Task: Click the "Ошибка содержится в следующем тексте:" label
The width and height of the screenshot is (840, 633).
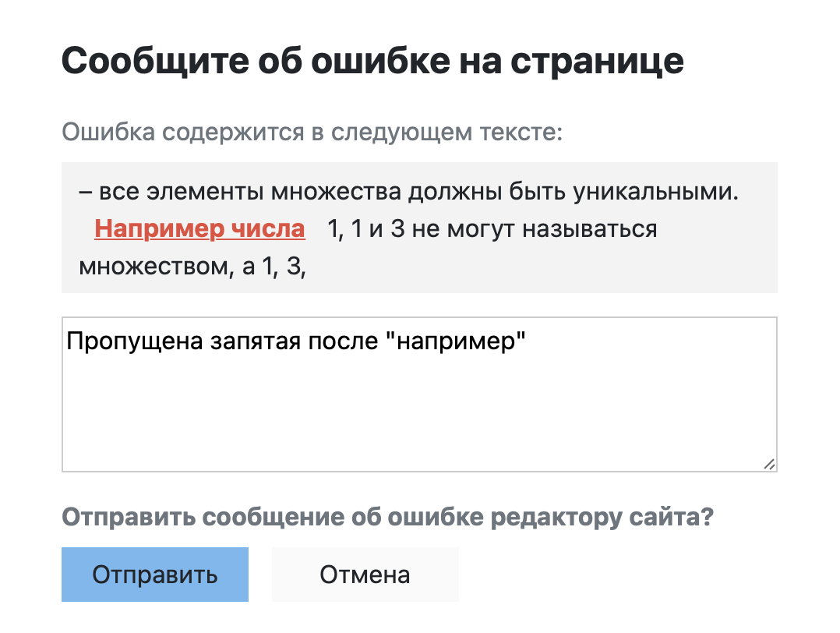Action: click(312, 132)
